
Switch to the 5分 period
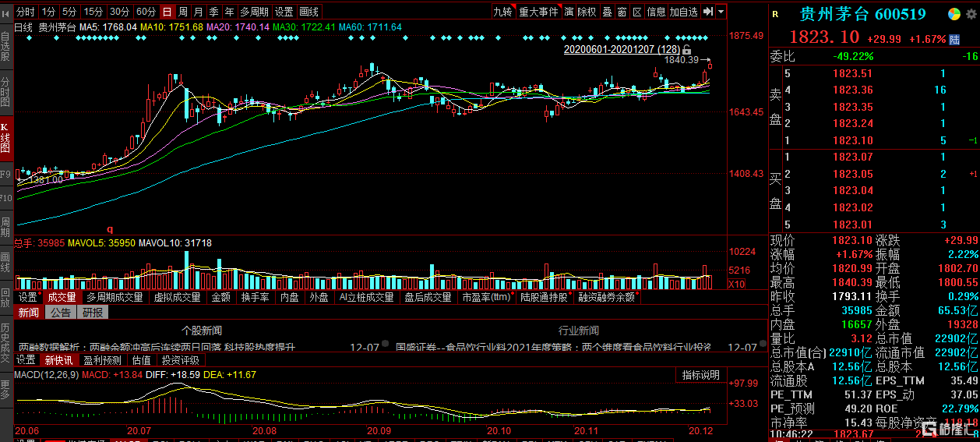[69, 12]
